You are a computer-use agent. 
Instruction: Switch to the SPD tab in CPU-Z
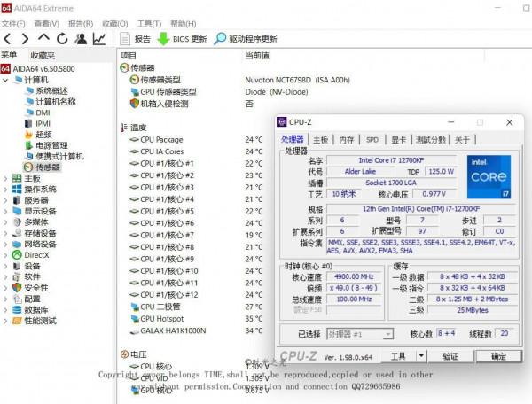[372, 140]
